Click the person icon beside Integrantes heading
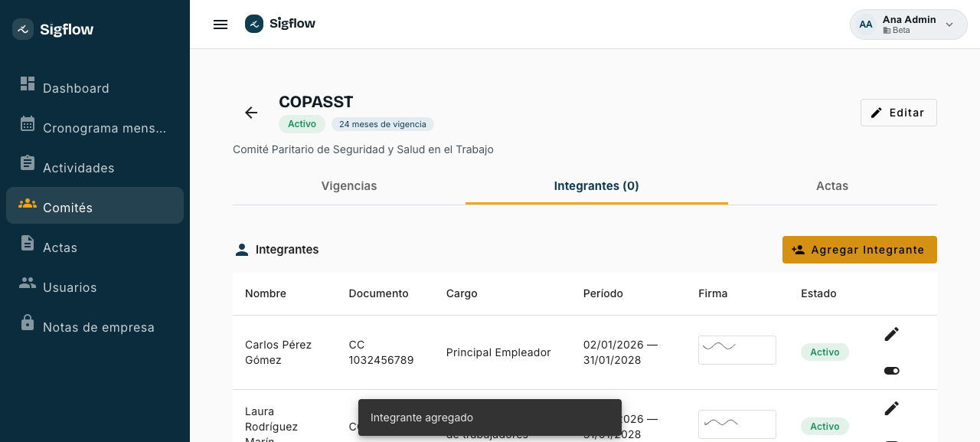This screenshot has width=980, height=442. click(x=242, y=250)
